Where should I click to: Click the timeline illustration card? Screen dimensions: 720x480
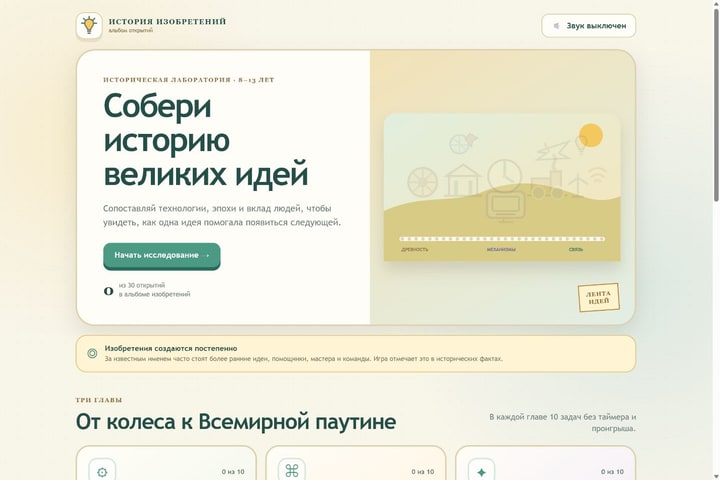(502, 187)
